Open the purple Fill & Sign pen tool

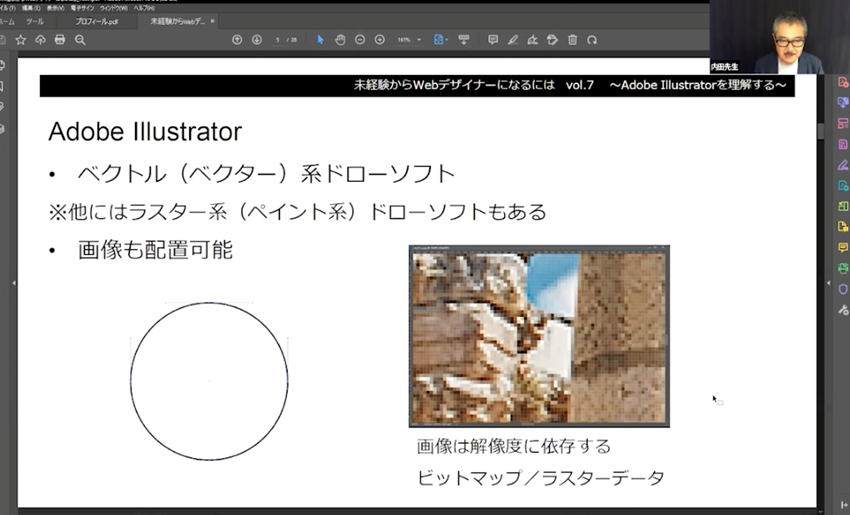pos(843,165)
